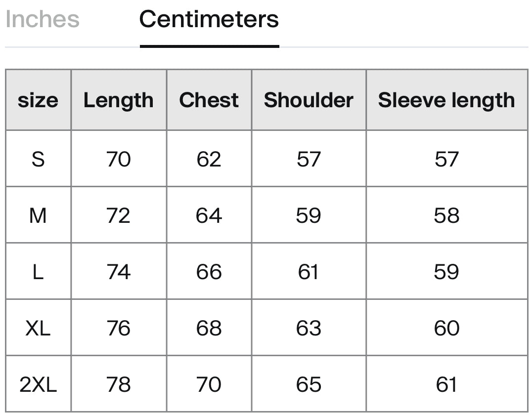The image size is (532, 415).
Task: Select the L size row label
Action: click(x=38, y=272)
